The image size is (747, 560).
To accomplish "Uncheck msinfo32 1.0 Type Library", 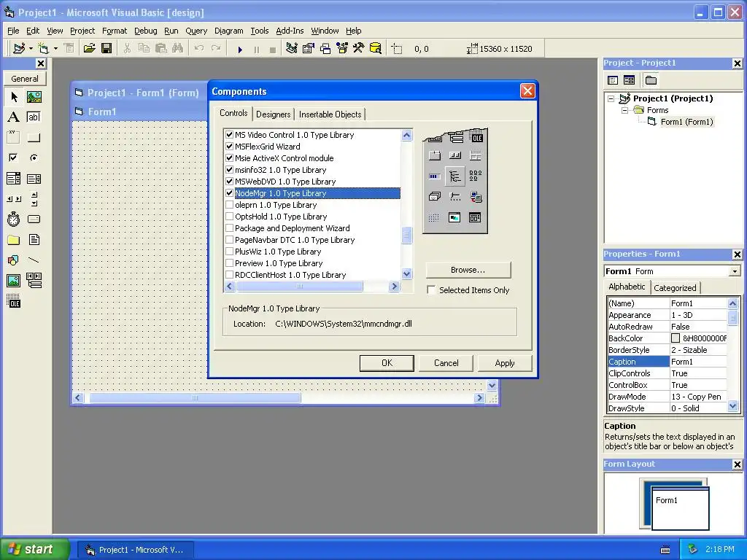I will pyautogui.click(x=229, y=169).
